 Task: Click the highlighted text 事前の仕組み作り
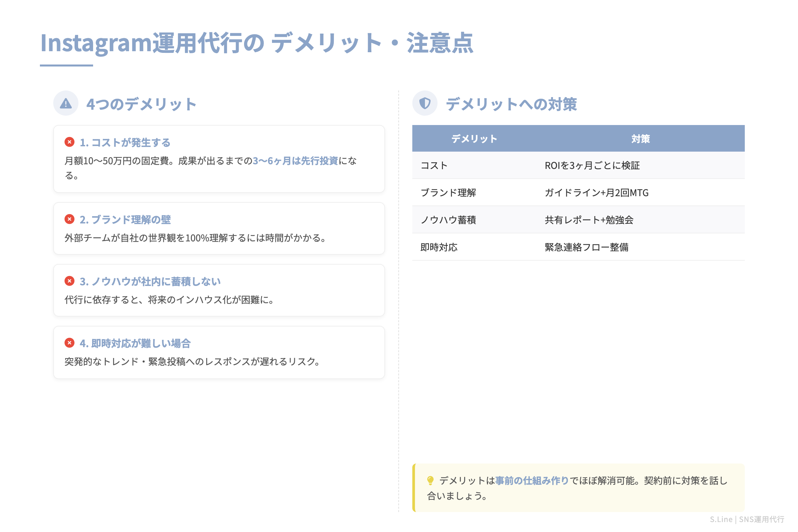[x=531, y=480]
